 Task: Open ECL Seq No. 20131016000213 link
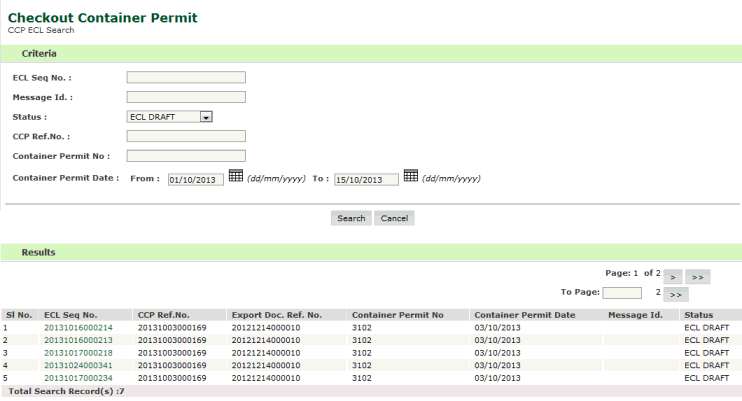point(78,340)
